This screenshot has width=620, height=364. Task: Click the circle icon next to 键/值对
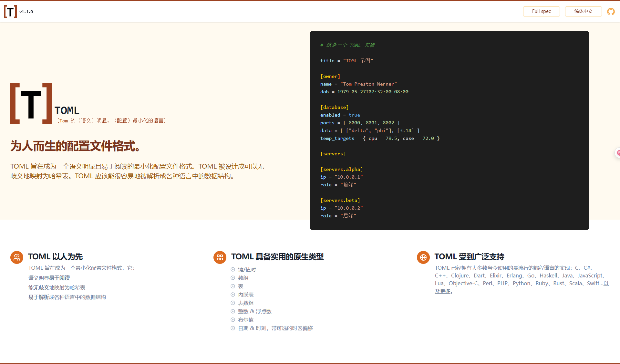point(233,269)
